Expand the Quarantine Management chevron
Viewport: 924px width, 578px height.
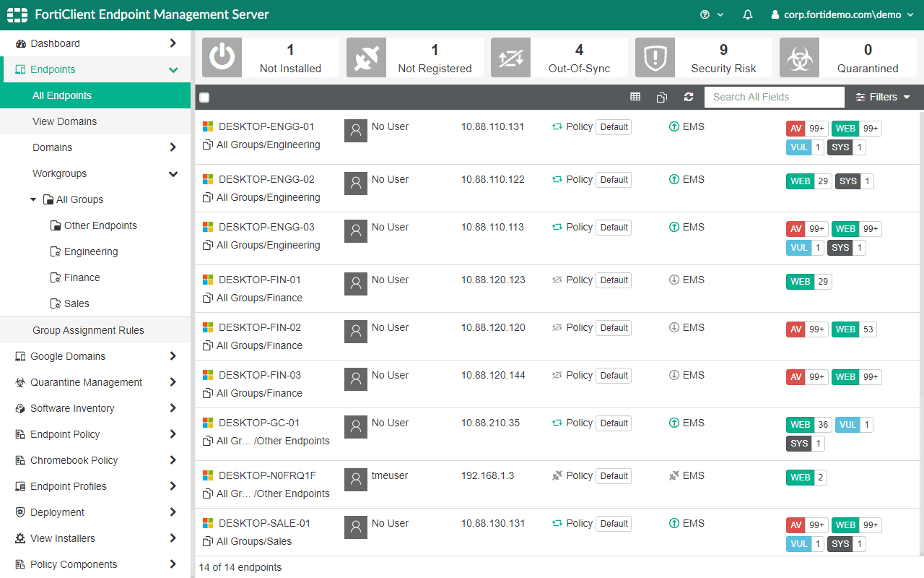click(x=173, y=382)
